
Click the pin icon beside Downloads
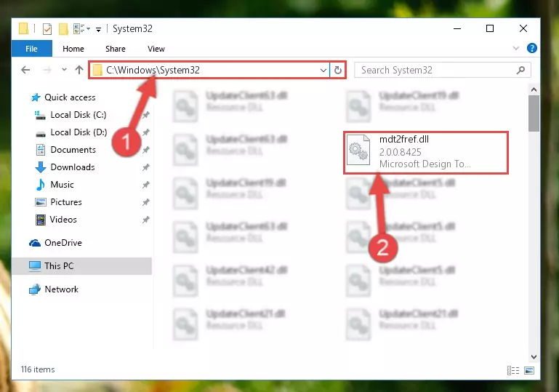[x=145, y=167]
